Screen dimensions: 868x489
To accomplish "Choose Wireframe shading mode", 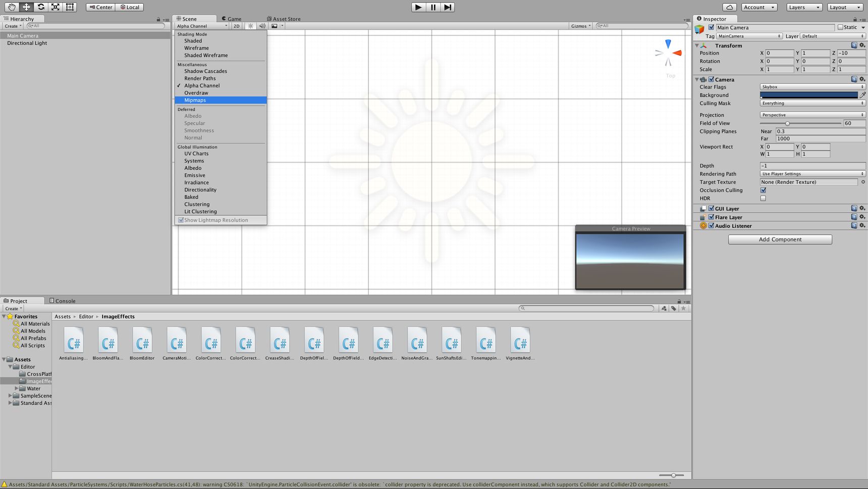I will (x=221, y=48).
